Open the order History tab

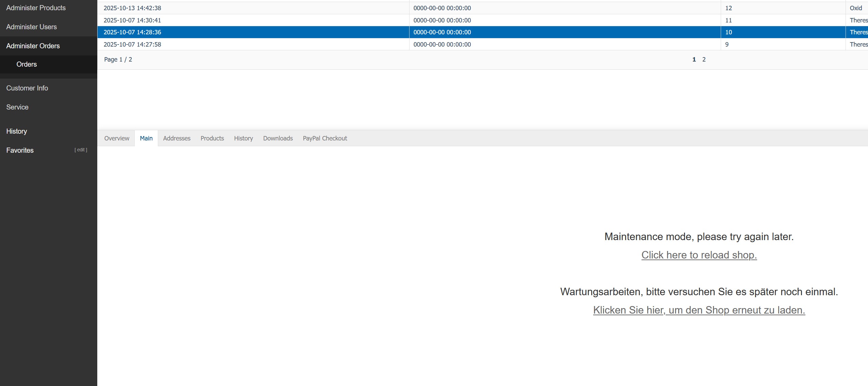[243, 138]
